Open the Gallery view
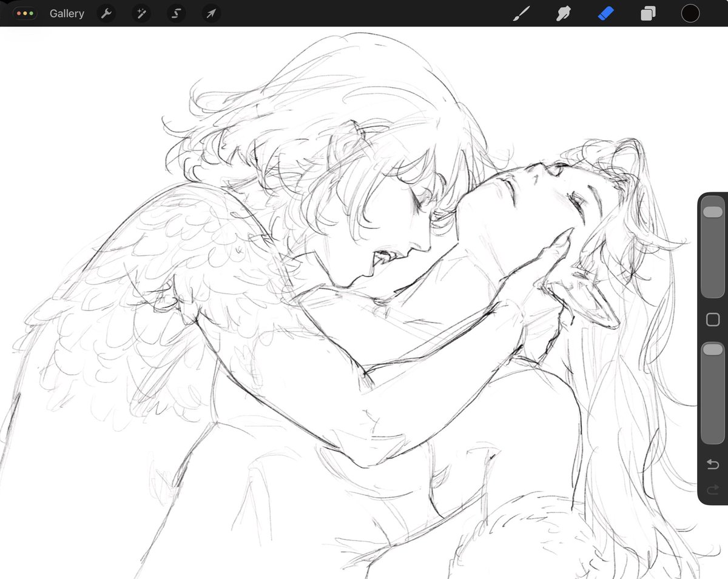Screen dimensions: 728x579 tap(67, 13)
